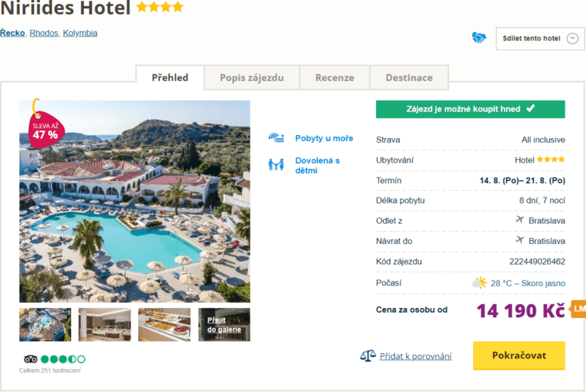The image size is (586, 392).
Task: Select the Destinace tab
Action: click(x=409, y=78)
